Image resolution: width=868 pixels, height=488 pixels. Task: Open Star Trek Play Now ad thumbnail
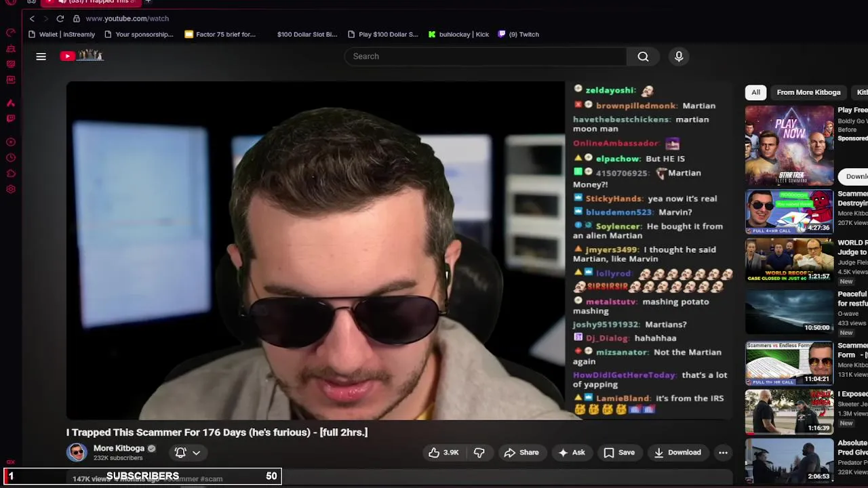[789, 145]
